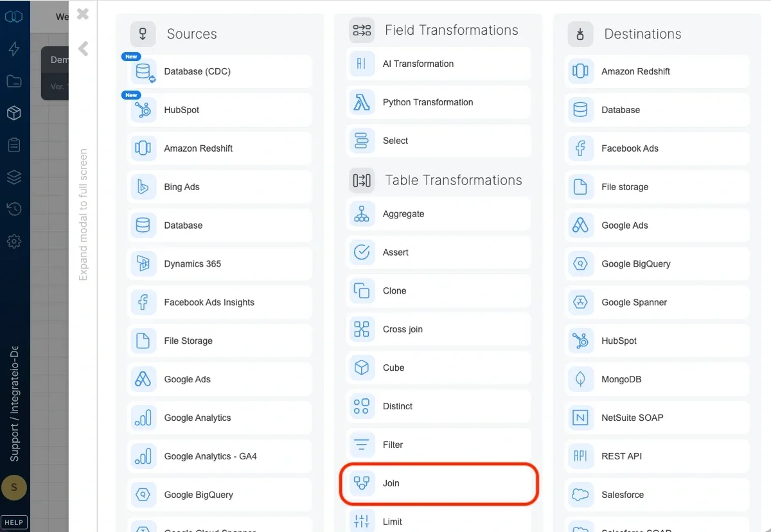Select Dynamics 365 source

pos(220,264)
